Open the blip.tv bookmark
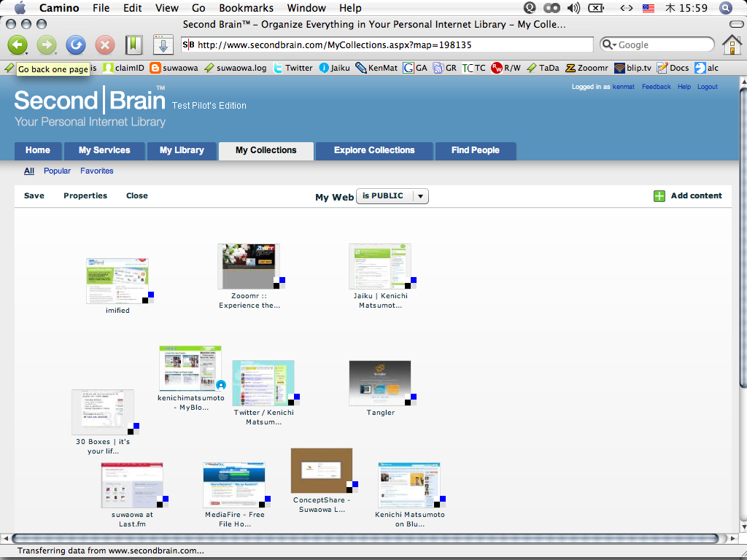Viewport: 747px width, 560px height. coord(632,68)
